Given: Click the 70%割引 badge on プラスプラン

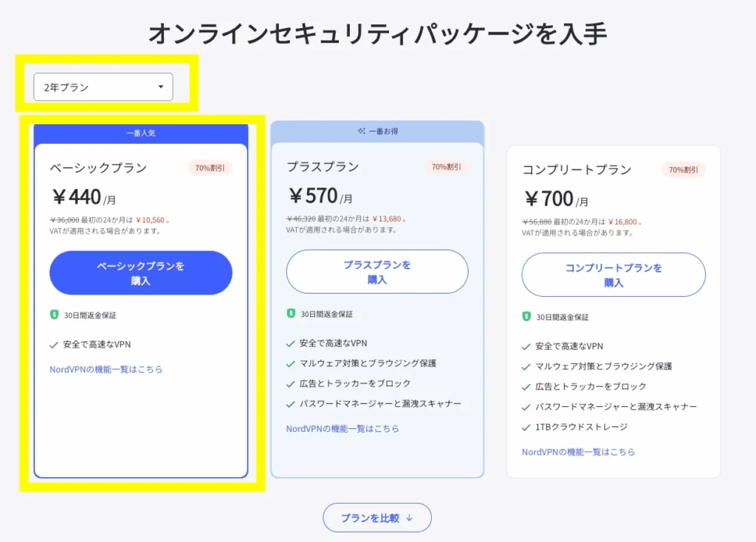Looking at the screenshot, I should 446,167.
